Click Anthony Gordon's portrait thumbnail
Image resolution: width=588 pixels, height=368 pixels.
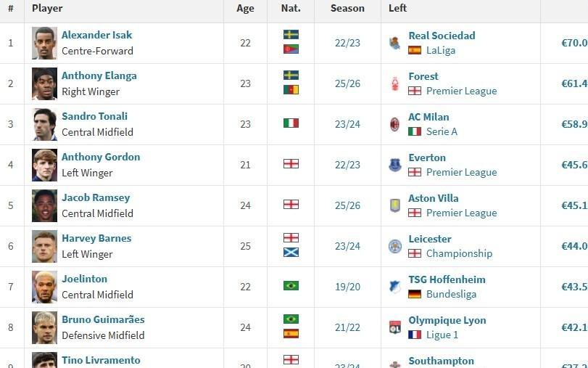click(x=44, y=165)
